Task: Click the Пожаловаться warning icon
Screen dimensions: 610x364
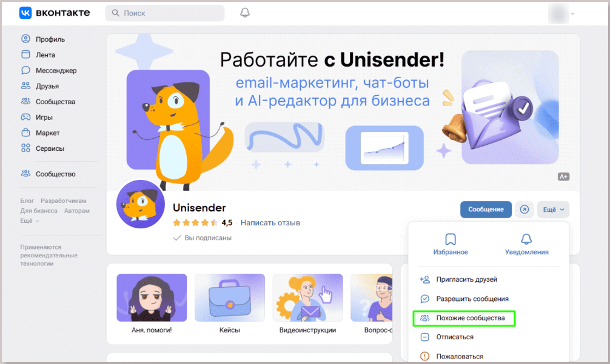Action: 425,356
